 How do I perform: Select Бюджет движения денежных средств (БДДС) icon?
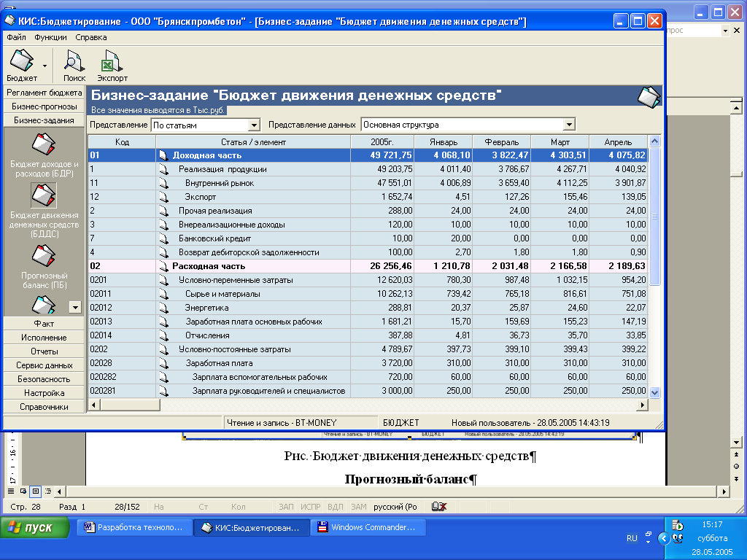pos(44,195)
